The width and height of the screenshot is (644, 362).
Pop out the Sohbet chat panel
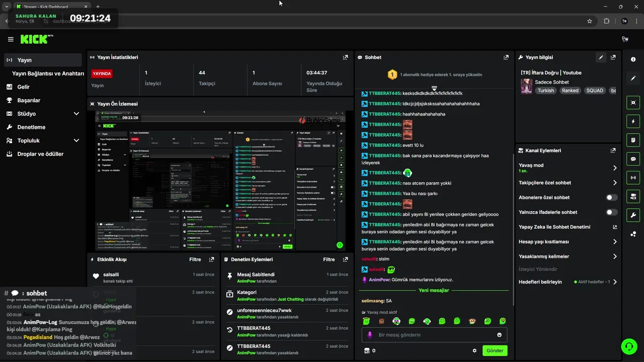point(506,57)
